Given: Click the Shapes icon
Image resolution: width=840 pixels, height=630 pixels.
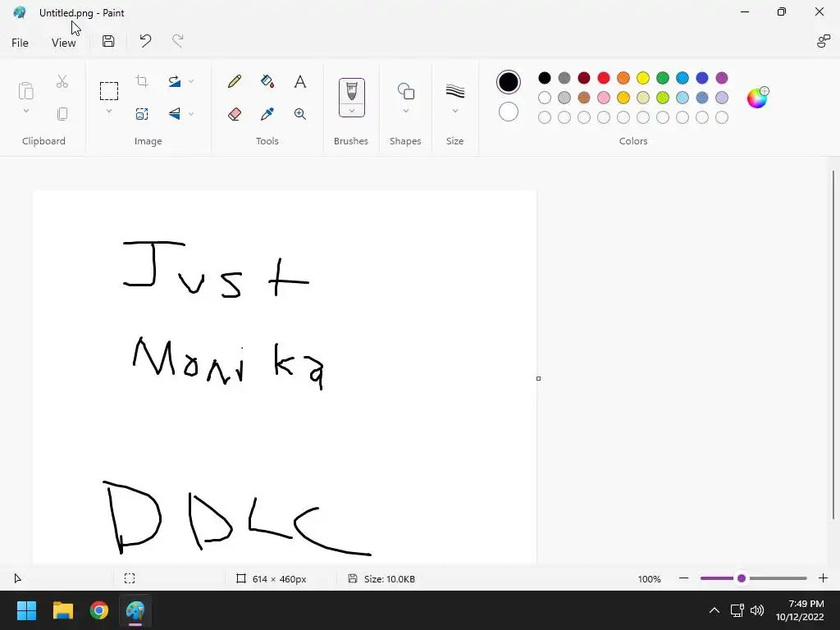Looking at the screenshot, I should coord(405,91).
